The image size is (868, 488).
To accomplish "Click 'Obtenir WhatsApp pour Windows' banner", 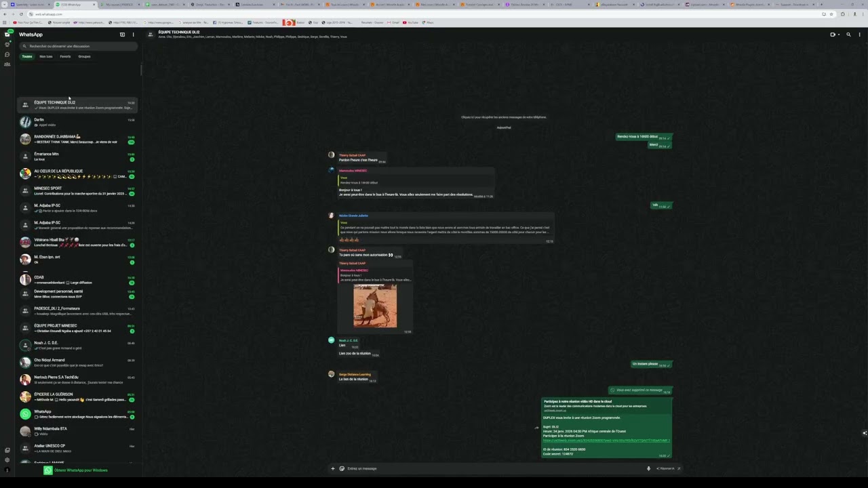I will point(76,470).
